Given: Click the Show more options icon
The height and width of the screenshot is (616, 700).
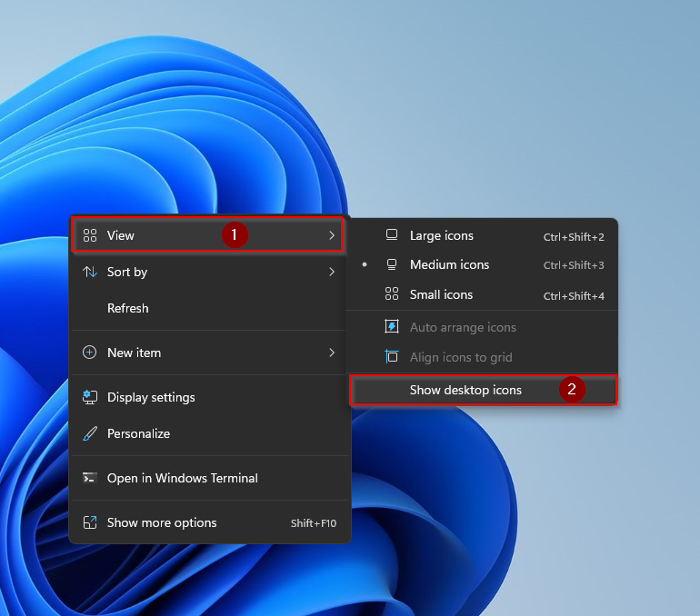Looking at the screenshot, I should click(89, 522).
